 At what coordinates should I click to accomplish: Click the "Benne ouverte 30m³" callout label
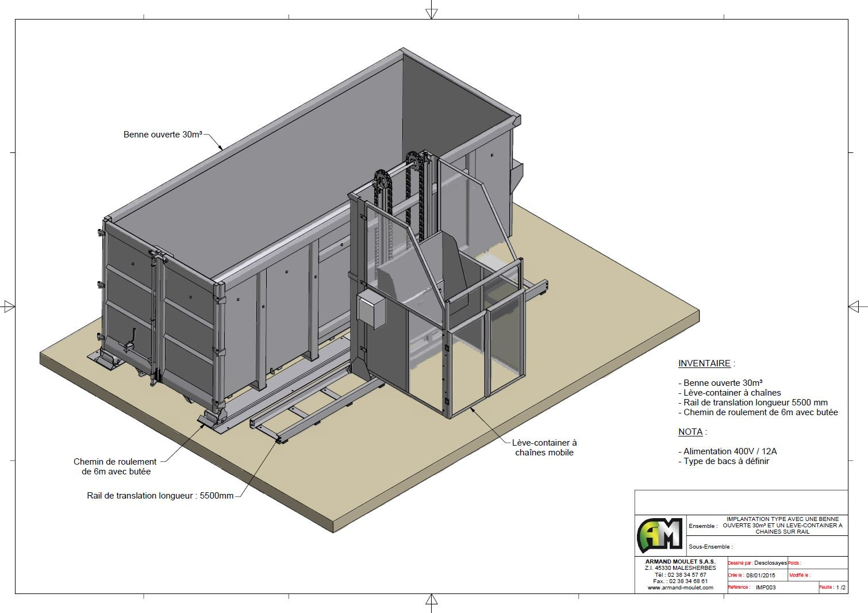click(x=163, y=135)
